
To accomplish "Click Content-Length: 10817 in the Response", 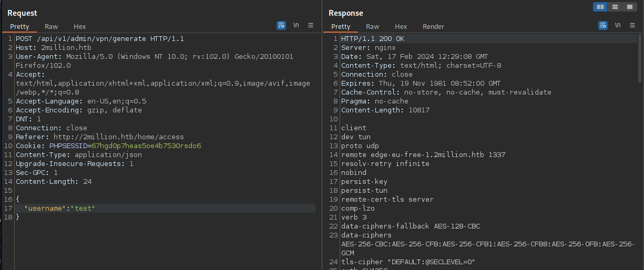I will pyautogui.click(x=385, y=110).
